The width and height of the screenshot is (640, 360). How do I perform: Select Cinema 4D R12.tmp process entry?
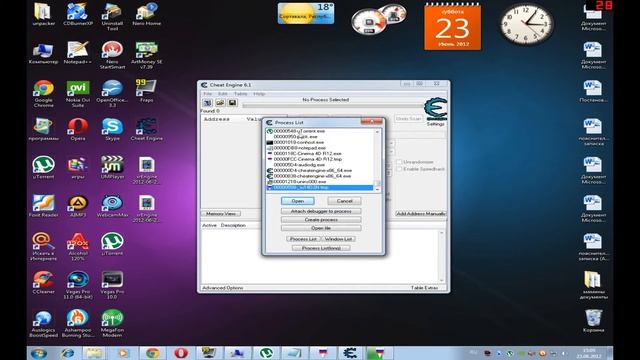[320, 159]
